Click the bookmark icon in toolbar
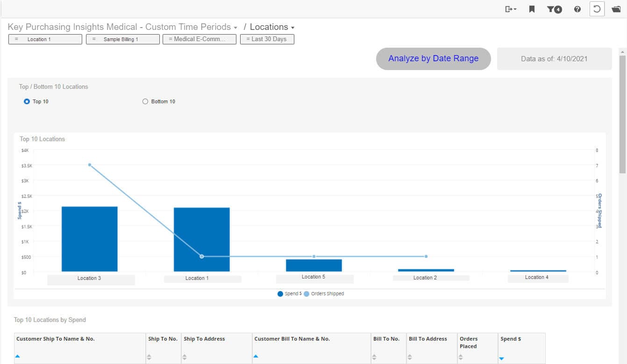 [532, 9]
